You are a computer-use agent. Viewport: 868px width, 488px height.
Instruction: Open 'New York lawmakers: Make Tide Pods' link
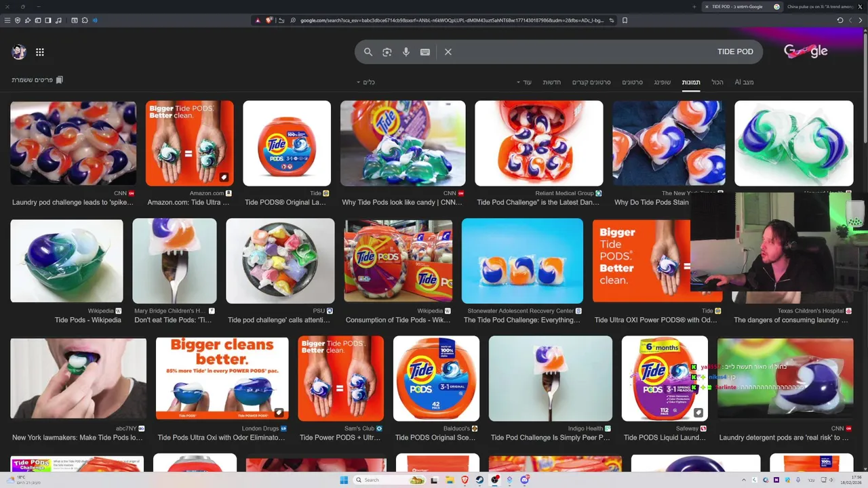coord(77,438)
